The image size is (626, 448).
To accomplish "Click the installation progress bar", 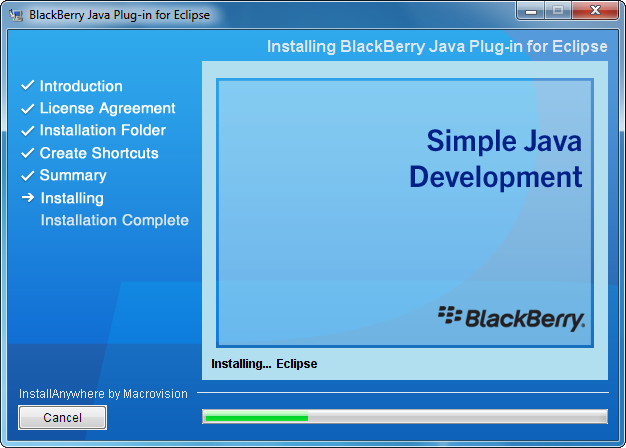I will pos(405,417).
